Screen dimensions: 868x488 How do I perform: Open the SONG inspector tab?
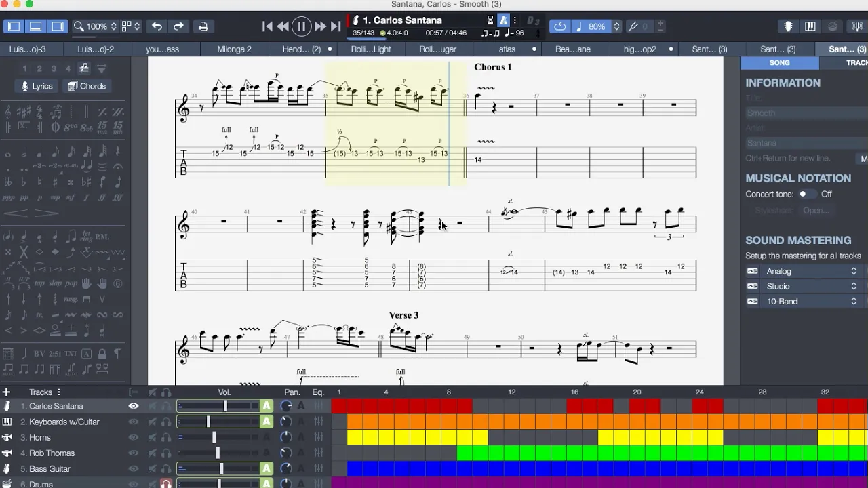[x=779, y=62]
